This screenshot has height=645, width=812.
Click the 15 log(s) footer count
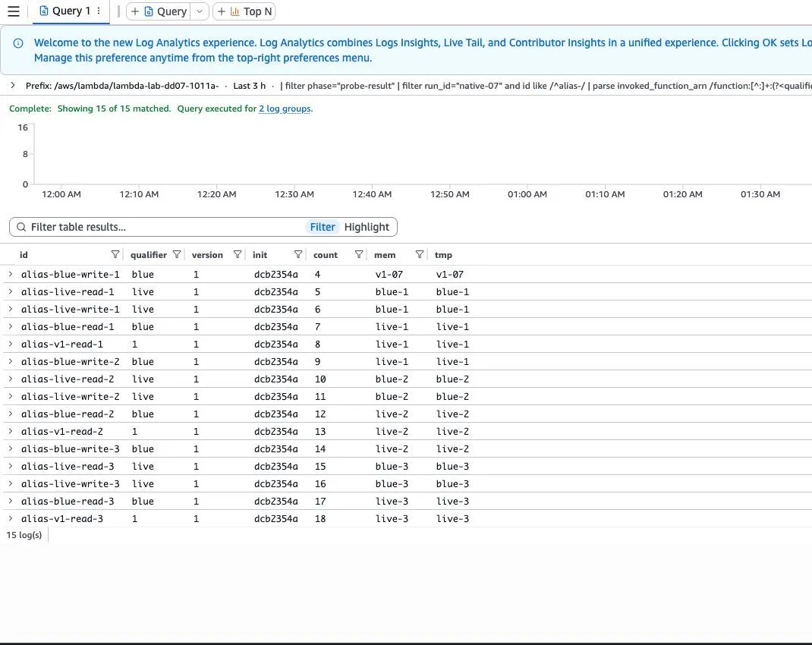tap(24, 535)
